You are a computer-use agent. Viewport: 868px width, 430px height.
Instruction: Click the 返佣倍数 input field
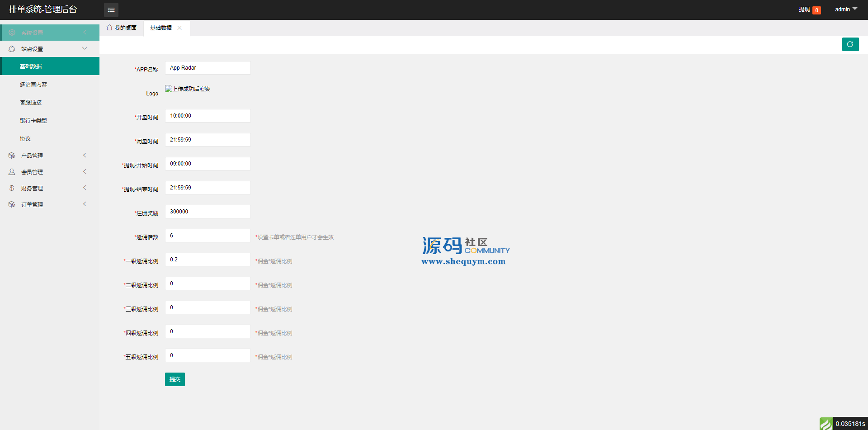pyautogui.click(x=208, y=236)
